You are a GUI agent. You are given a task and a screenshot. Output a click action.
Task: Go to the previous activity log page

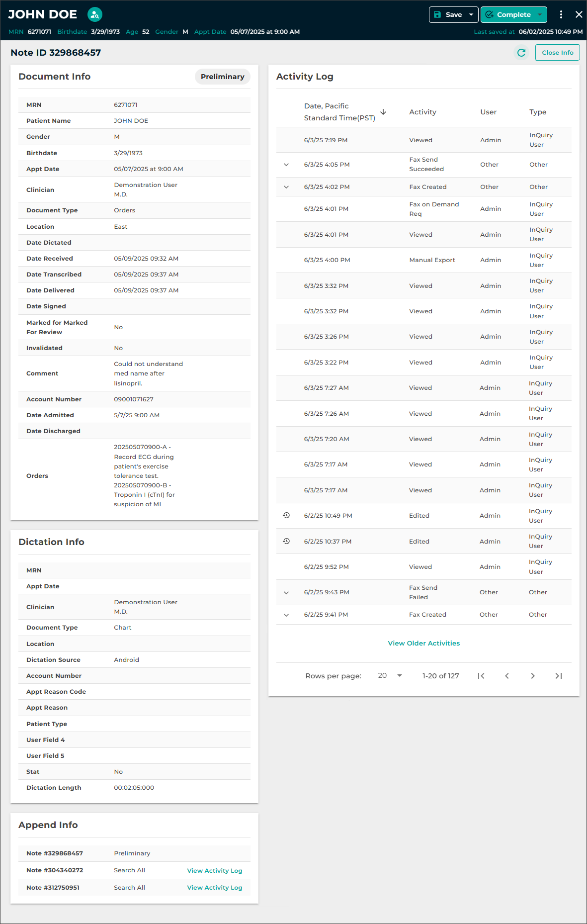pyautogui.click(x=506, y=676)
